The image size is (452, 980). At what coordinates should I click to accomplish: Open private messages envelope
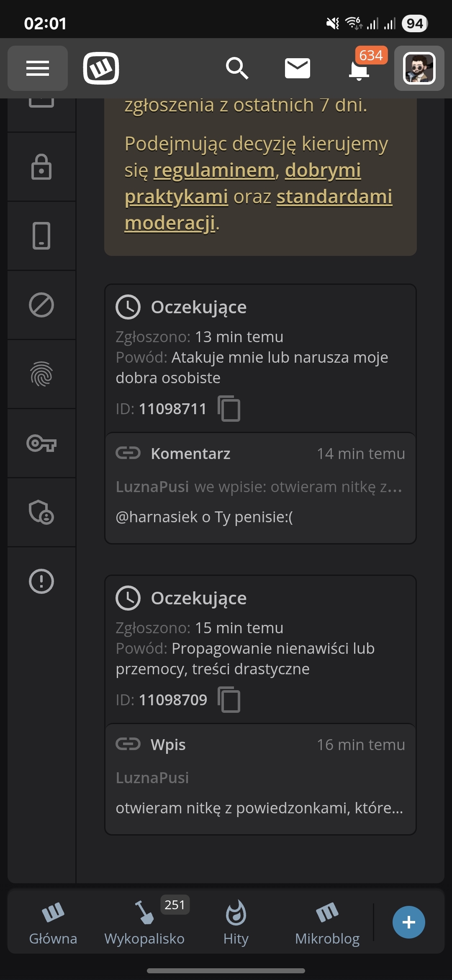[x=297, y=68]
